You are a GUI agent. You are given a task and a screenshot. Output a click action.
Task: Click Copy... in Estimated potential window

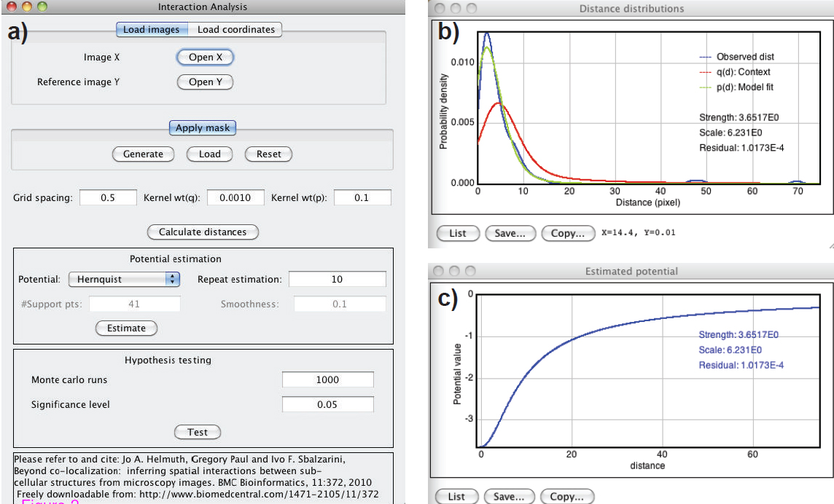[x=566, y=497]
